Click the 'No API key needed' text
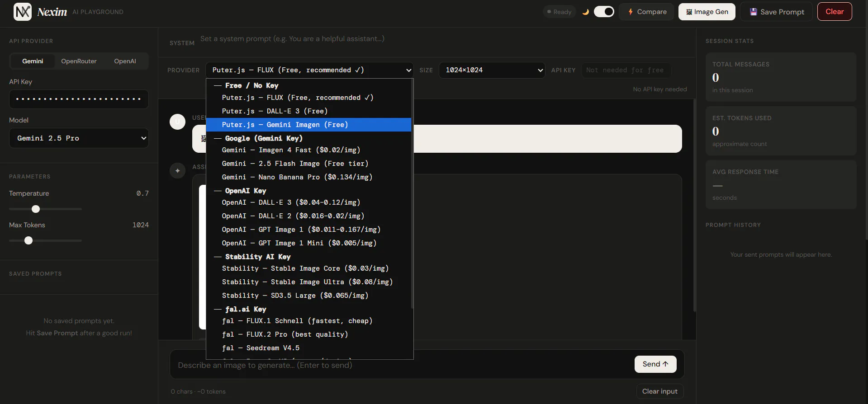Screen dimensions: 868x404 pos(660,89)
